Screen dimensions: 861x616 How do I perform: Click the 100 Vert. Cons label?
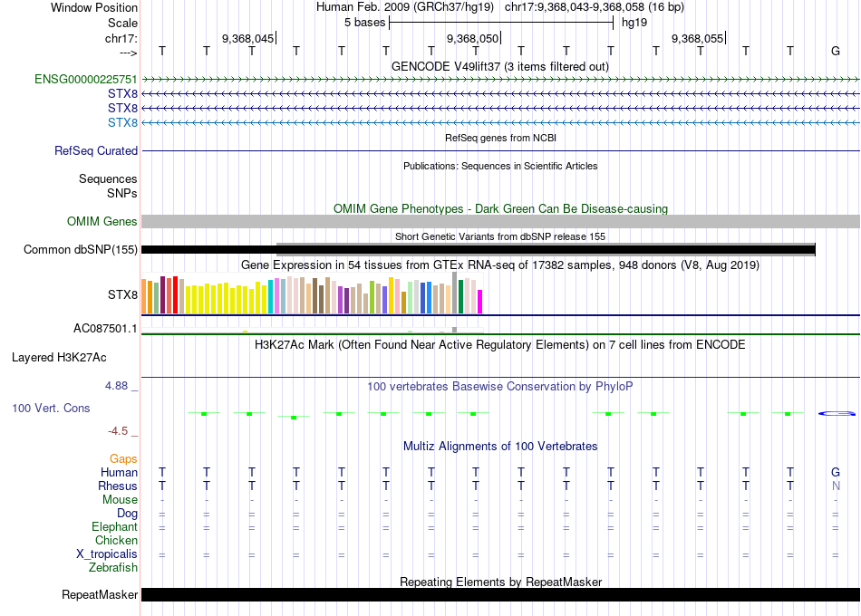click(51, 409)
